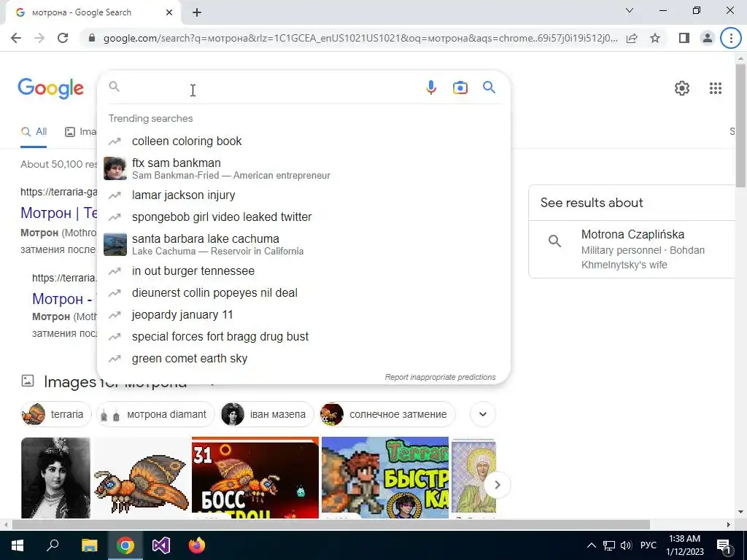Filter images by terraria chip

click(55, 414)
